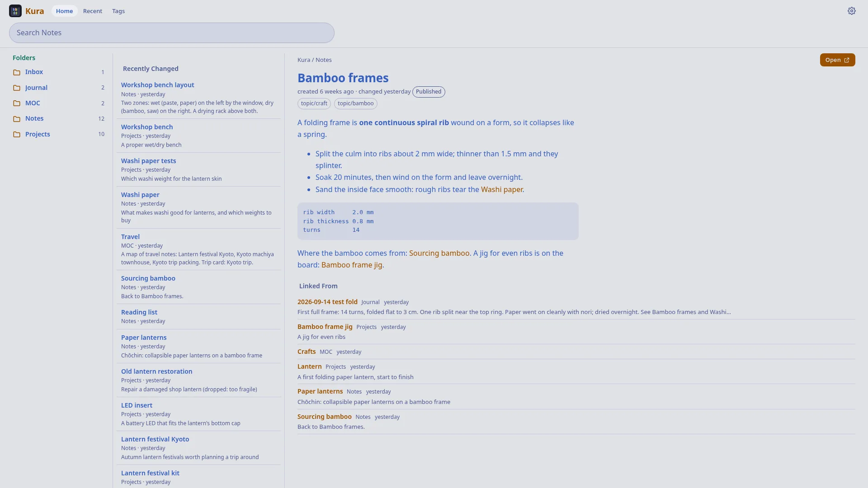Image resolution: width=868 pixels, height=488 pixels.
Task: Click the Published status badge
Action: pyautogui.click(x=429, y=92)
